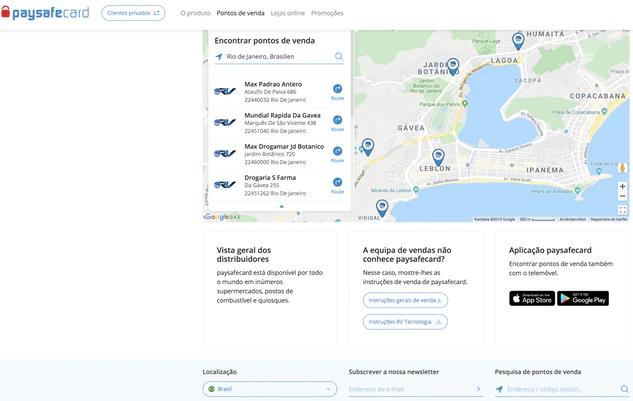Select Max Drogamar Jd Botanico entry

[279, 154]
